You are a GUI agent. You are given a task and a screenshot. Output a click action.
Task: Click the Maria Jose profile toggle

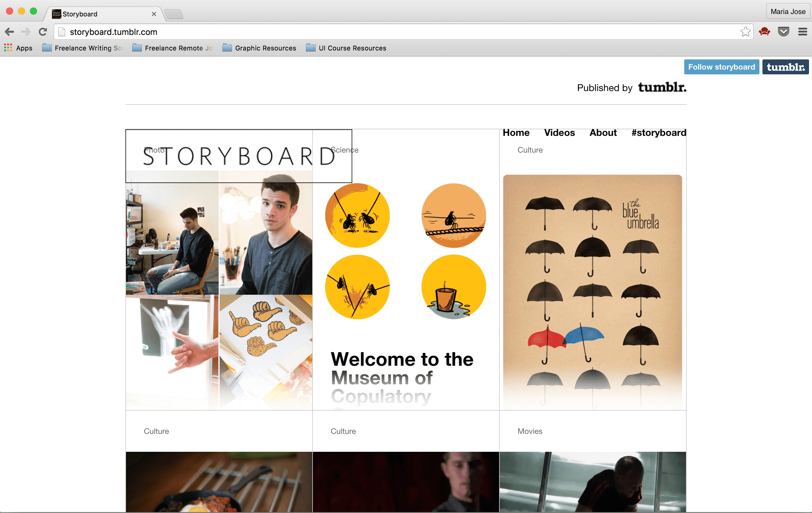pos(788,11)
